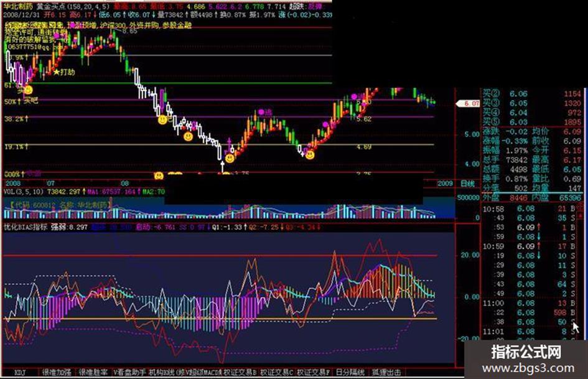
Task: Click the 买② 6.06 bid row
Action: (x=532, y=93)
